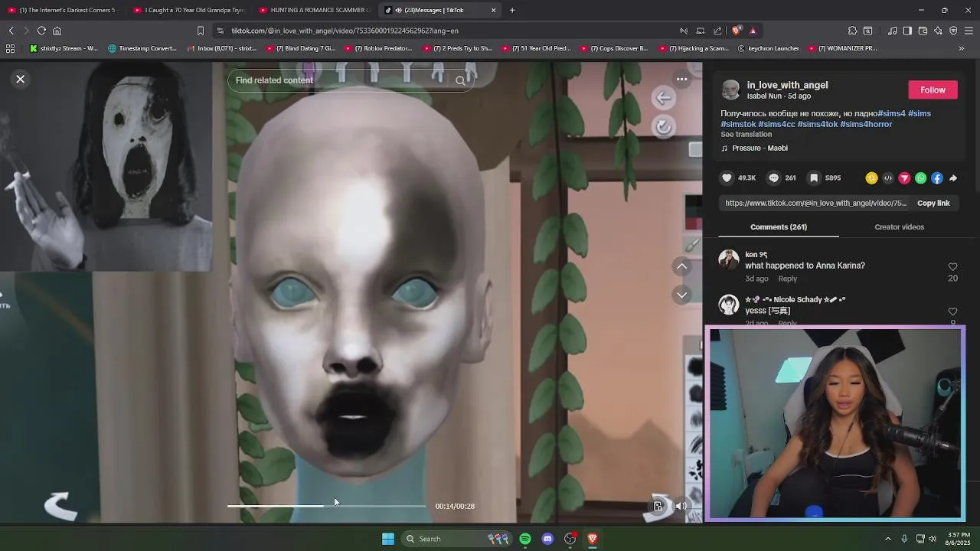Follow in_love_with_angel
This screenshot has width=980, height=551.
coord(933,90)
